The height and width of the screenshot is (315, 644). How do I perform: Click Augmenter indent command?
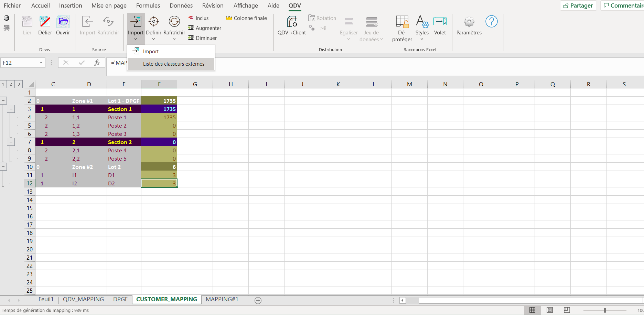coord(205,28)
